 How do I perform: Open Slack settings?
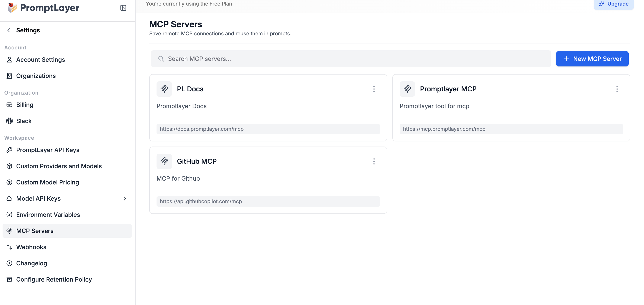(x=67, y=121)
